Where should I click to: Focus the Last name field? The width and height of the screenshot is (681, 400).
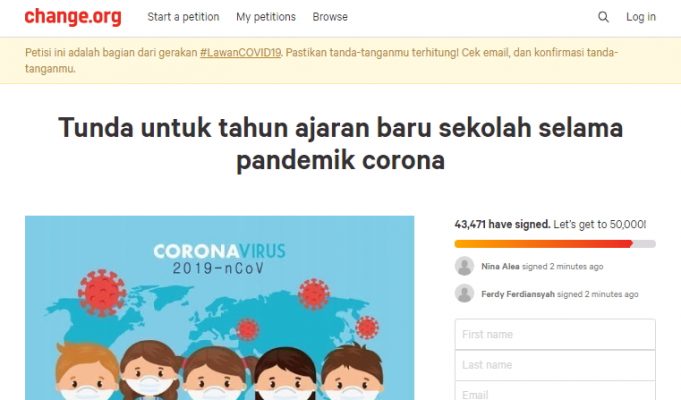point(555,365)
